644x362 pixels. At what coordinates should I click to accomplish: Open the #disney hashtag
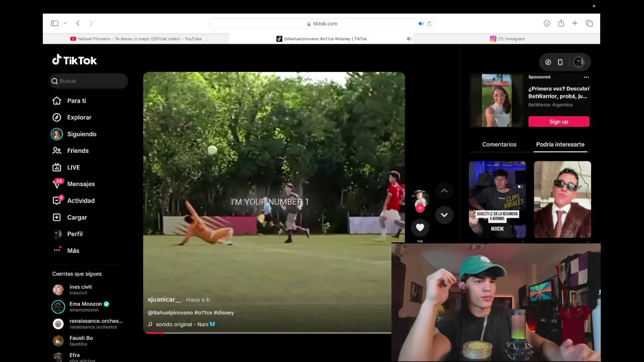click(223, 313)
